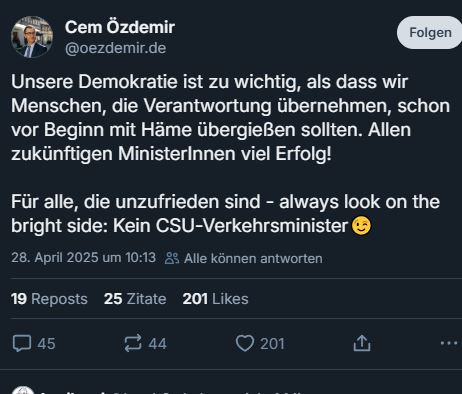462x394 pixels.
Task: Click the 28. April 2025 timestamp
Action: [83, 258]
